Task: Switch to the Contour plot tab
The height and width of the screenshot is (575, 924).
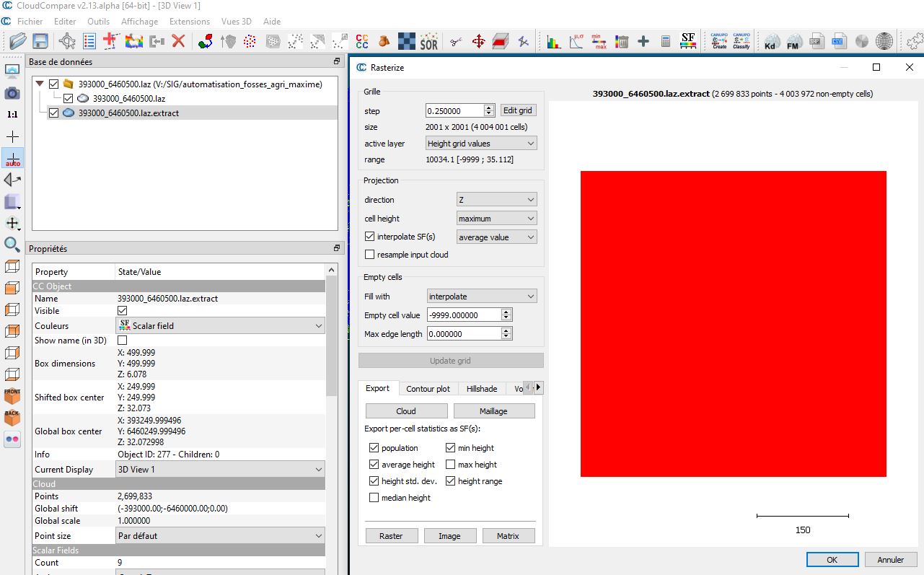Action: point(428,389)
